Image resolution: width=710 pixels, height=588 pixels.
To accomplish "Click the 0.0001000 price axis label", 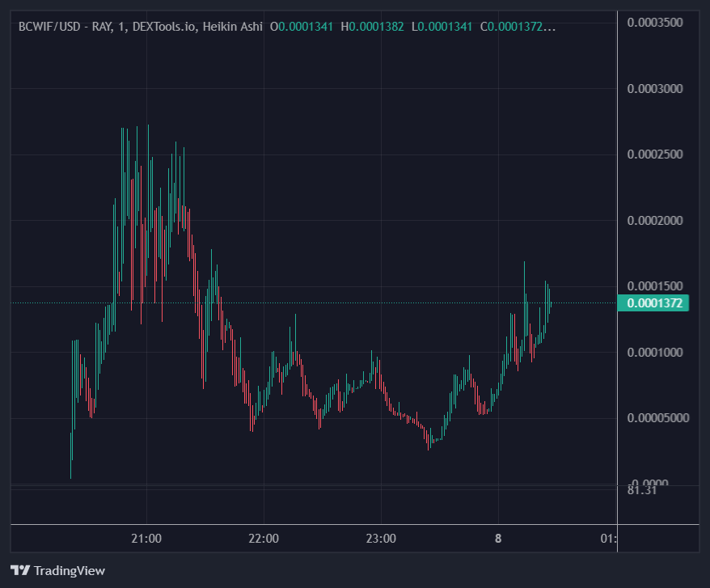I will (655, 353).
